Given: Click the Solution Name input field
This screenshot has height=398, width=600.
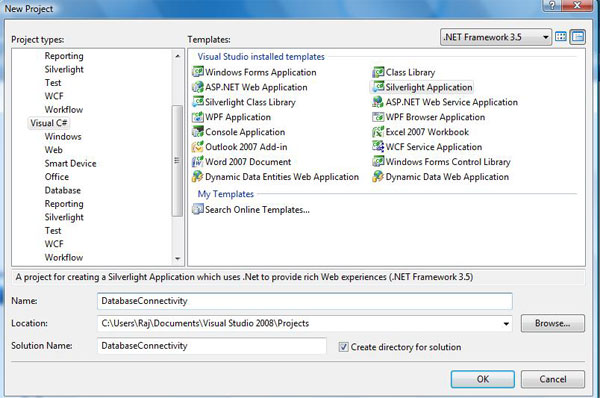Looking at the screenshot, I should [212, 346].
